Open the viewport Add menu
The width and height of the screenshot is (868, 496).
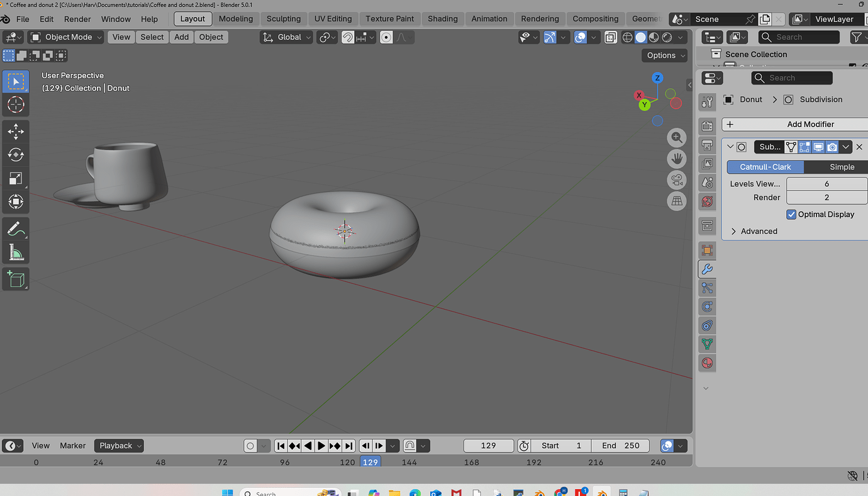tap(182, 37)
